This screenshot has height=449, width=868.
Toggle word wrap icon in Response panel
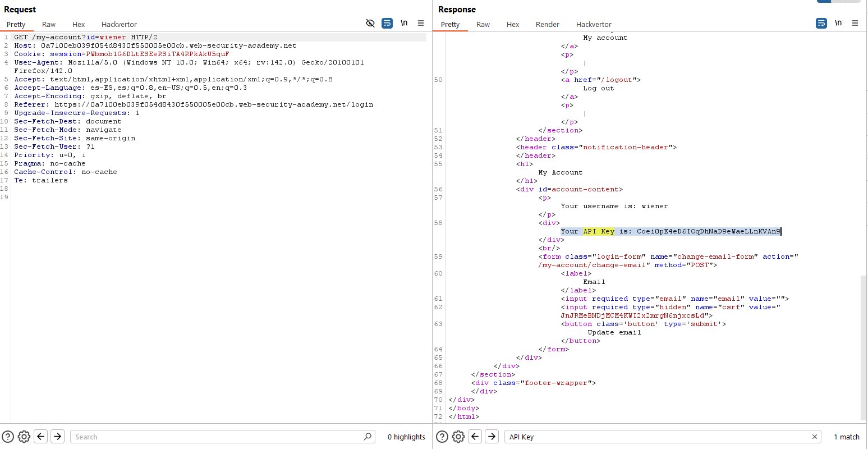tap(821, 23)
